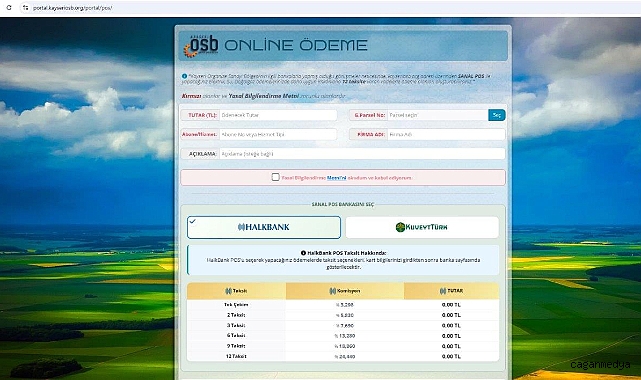Viewport: 641px width, 380px height.
Task: Reload the page with browser refresh icon
Action: [9, 7]
